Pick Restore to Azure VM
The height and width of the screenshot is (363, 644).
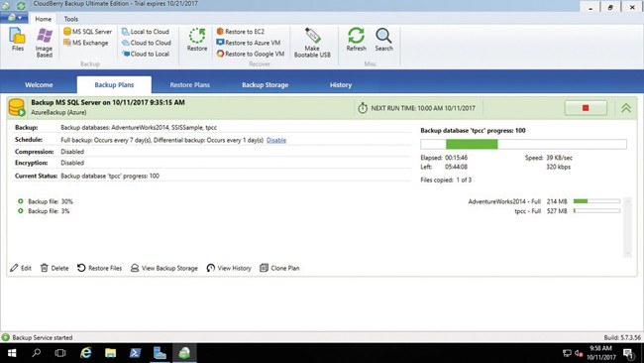pos(249,43)
